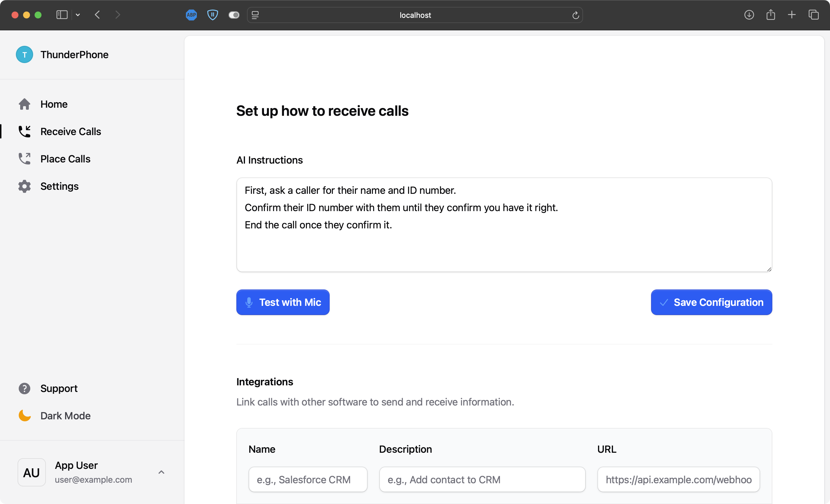Click the ThunderPhone brand name
The width and height of the screenshot is (830, 504).
(x=74, y=54)
